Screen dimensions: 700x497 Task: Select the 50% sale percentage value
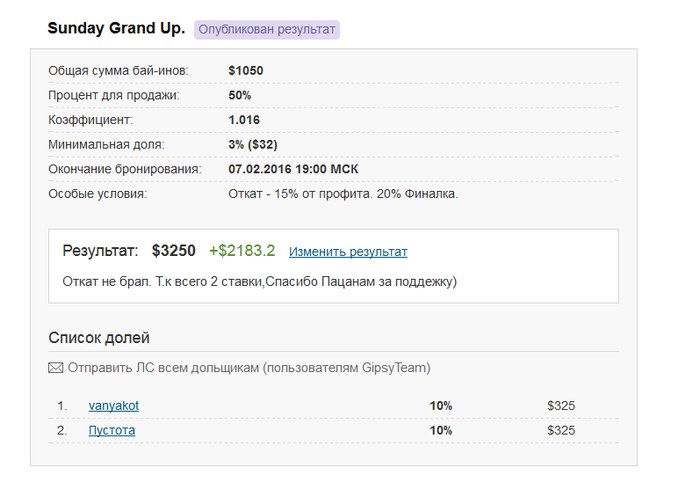click(240, 95)
